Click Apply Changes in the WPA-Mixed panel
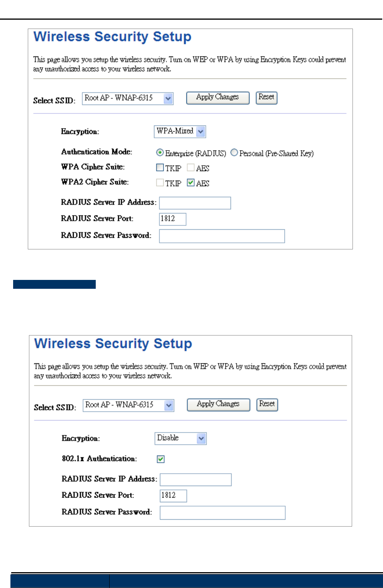The height and width of the screenshot is (588, 383). pos(218,98)
